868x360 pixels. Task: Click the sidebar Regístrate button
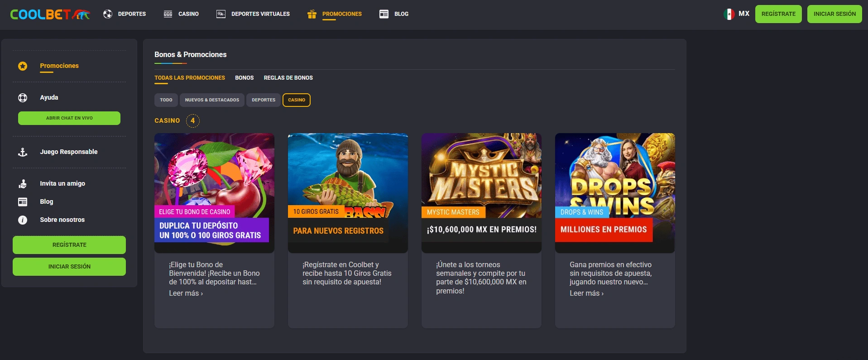pos(69,245)
